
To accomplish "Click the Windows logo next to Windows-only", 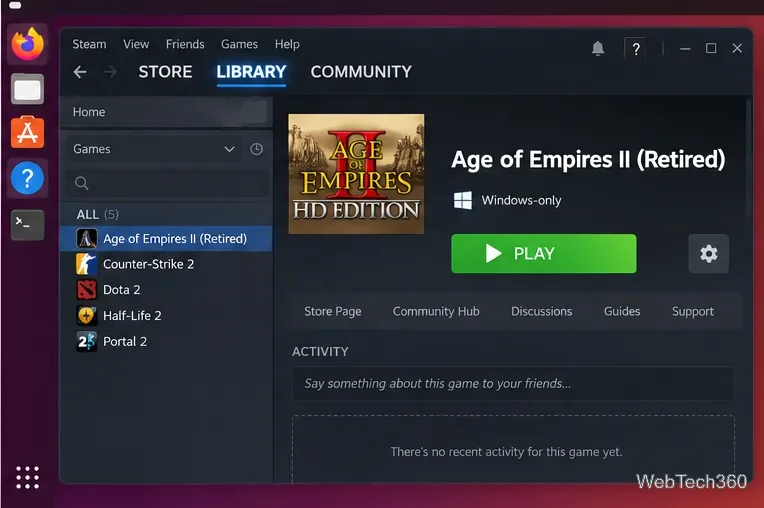I will click(x=463, y=200).
